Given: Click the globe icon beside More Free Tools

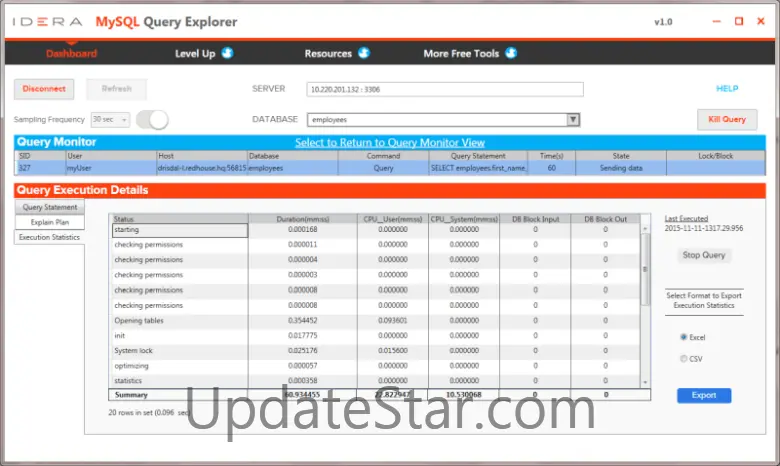Looking at the screenshot, I should click(511, 53).
